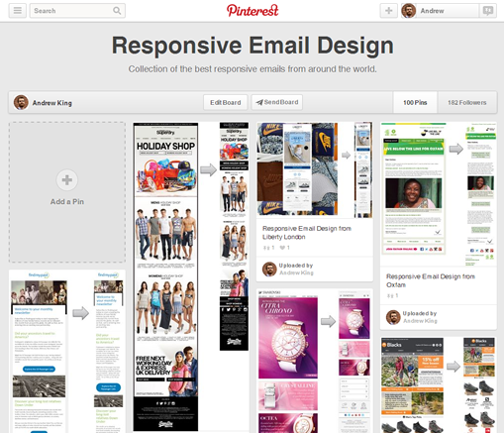Viewport: 504px width, 433px height.
Task: Open the Superdry Holiday Shop pin thumbnail
Action: click(x=191, y=276)
